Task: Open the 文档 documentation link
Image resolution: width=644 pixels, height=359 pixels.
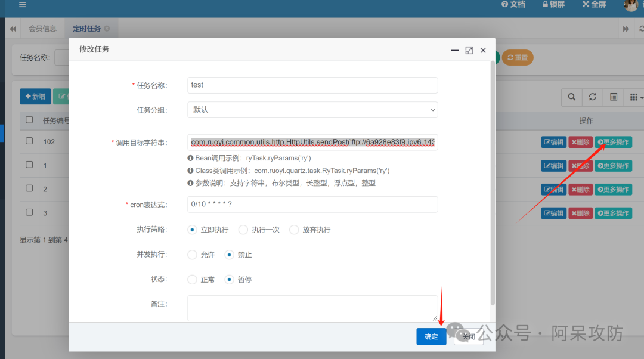Action: [x=513, y=4]
